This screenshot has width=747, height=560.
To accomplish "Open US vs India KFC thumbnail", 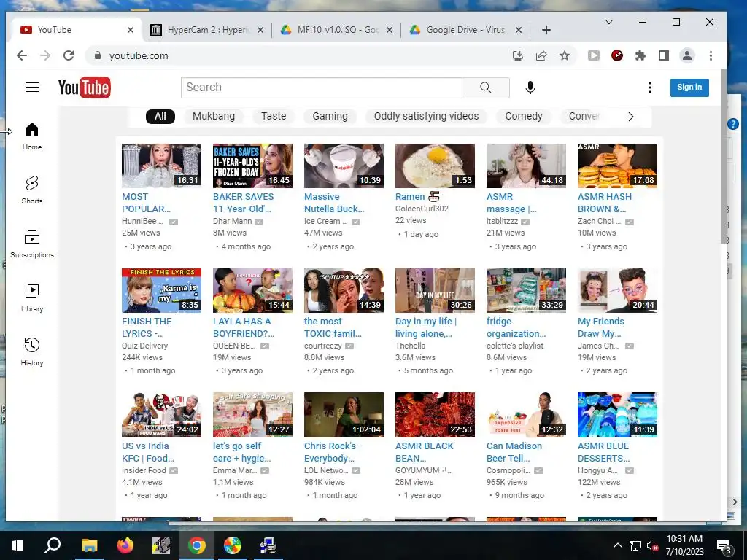I will [161, 415].
